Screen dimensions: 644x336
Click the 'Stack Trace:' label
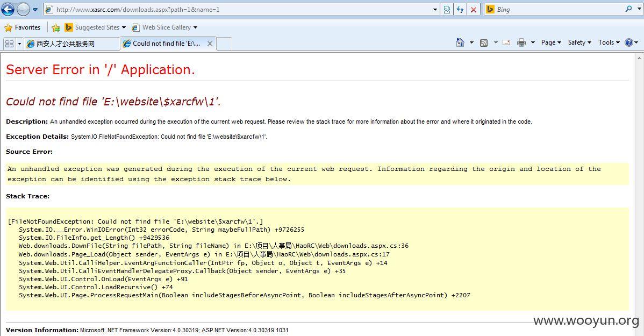(27, 196)
